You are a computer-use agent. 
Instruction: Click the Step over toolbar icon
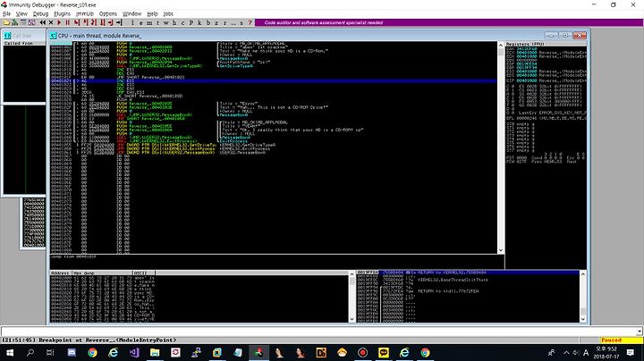tap(85, 22)
